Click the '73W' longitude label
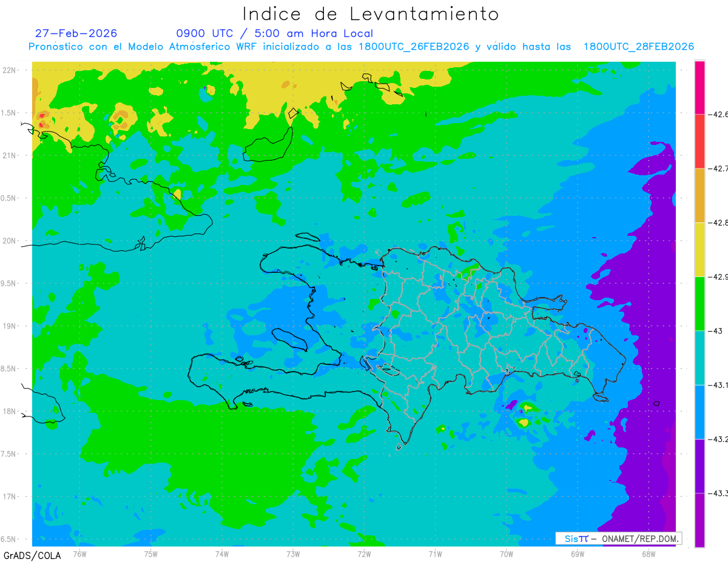The height and width of the screenshot is (562, 728). coord(293,554)
